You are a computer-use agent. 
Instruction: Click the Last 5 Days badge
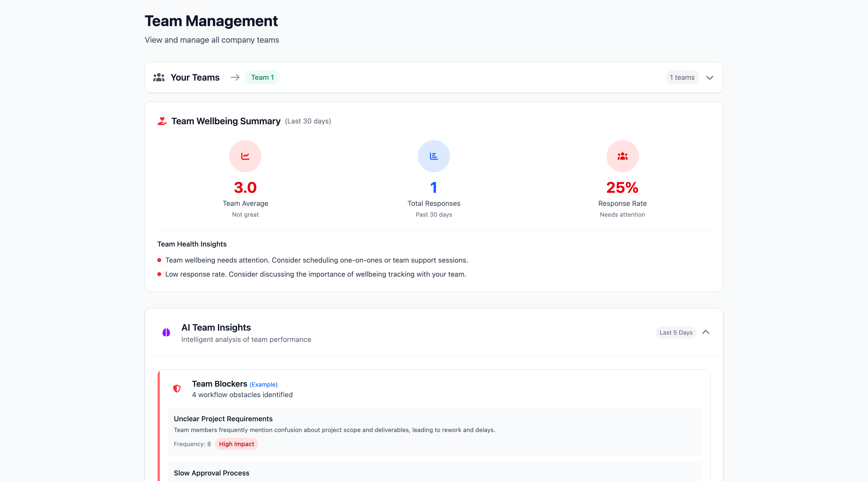[676, 332]
